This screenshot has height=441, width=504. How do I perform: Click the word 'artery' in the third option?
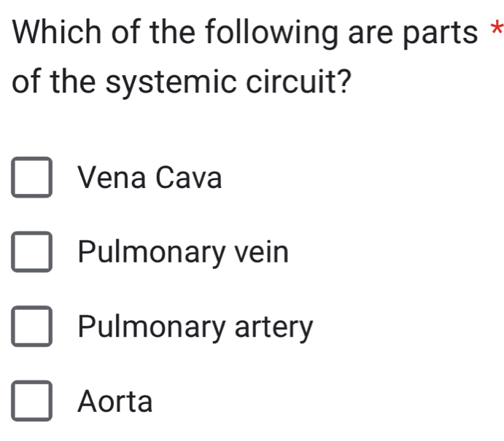[x=274, y=328]
